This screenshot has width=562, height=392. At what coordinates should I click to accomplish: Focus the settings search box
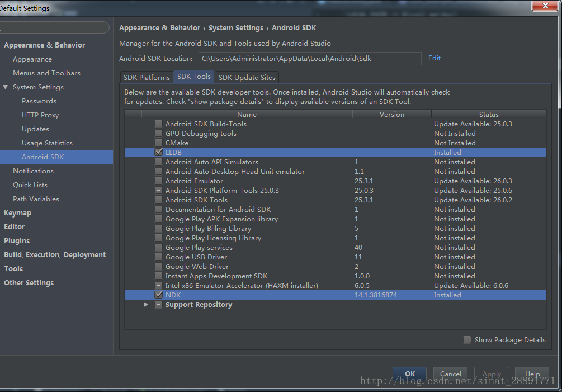pyautogui.click(x=54, y=27)
